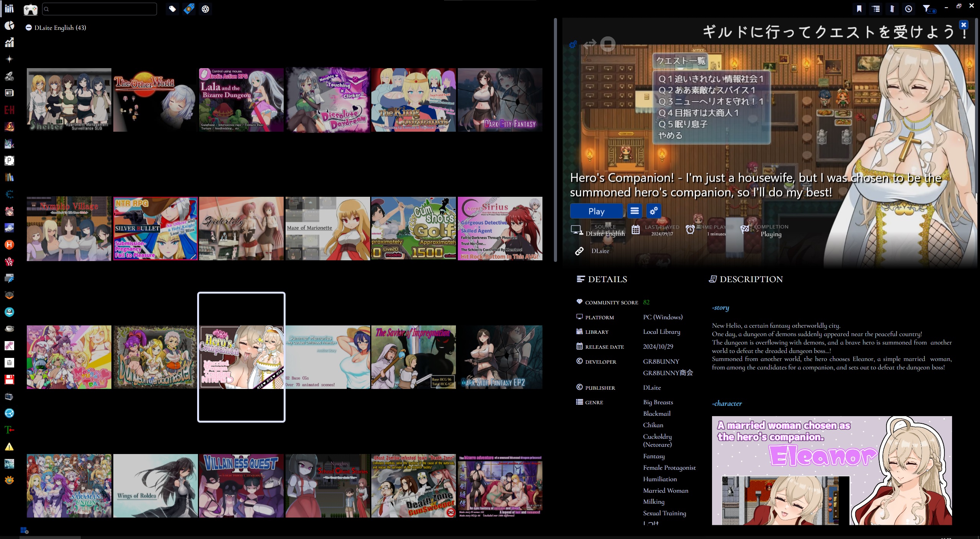Click the blue Play button
The height and width of the screenshot is (539, 980).
[596, 211]
